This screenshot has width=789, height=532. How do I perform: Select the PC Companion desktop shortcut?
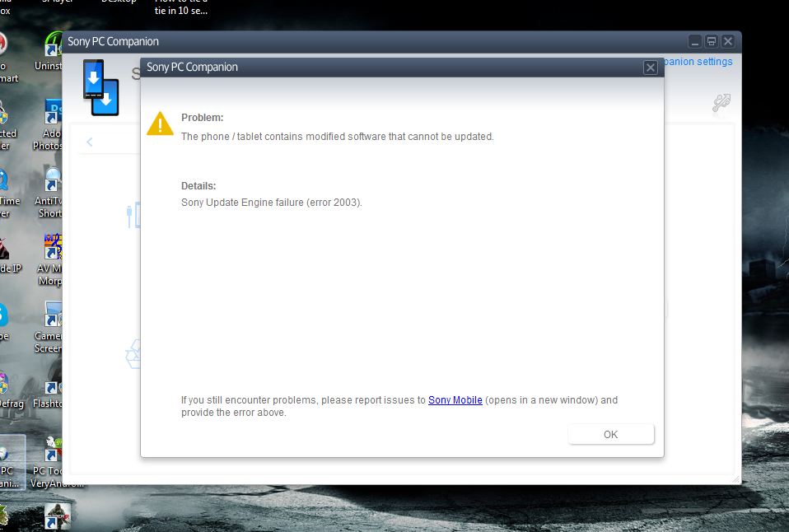pos(11,462)
